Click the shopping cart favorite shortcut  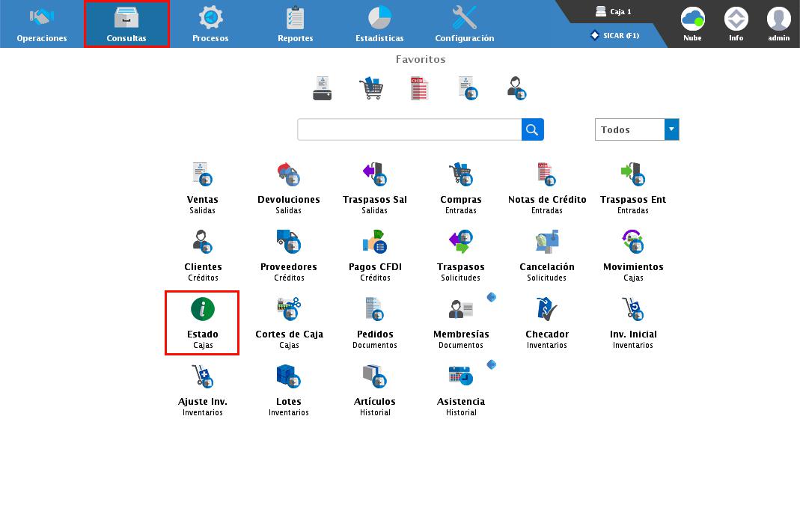(371, 88)
